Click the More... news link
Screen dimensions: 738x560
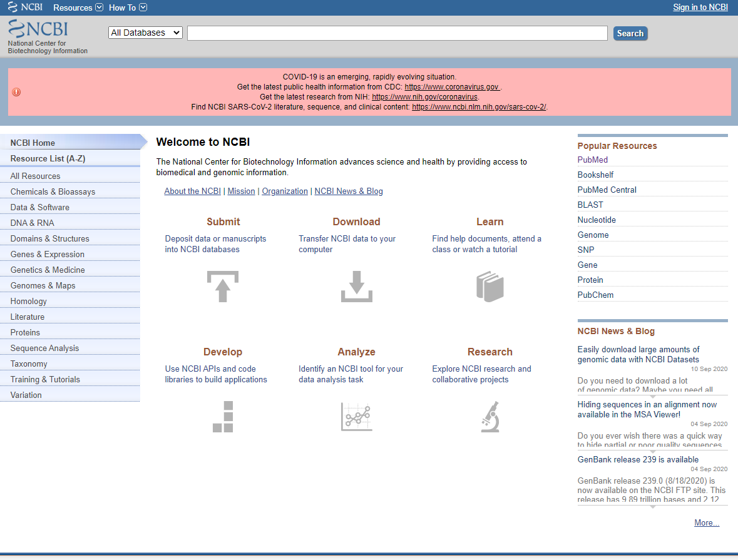pos(707,523)
